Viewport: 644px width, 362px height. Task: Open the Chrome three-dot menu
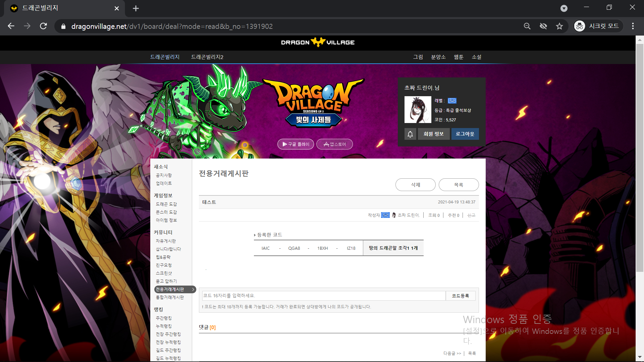tap(633, 26)
